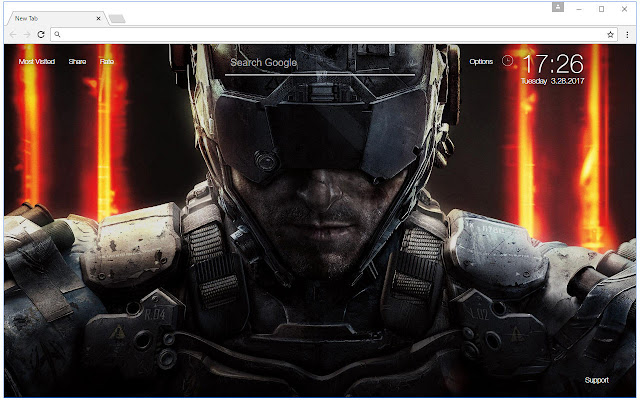The height and width of the screenshot is (400, 640).
Task: Click the browser forward arrow
Action: 27,35
